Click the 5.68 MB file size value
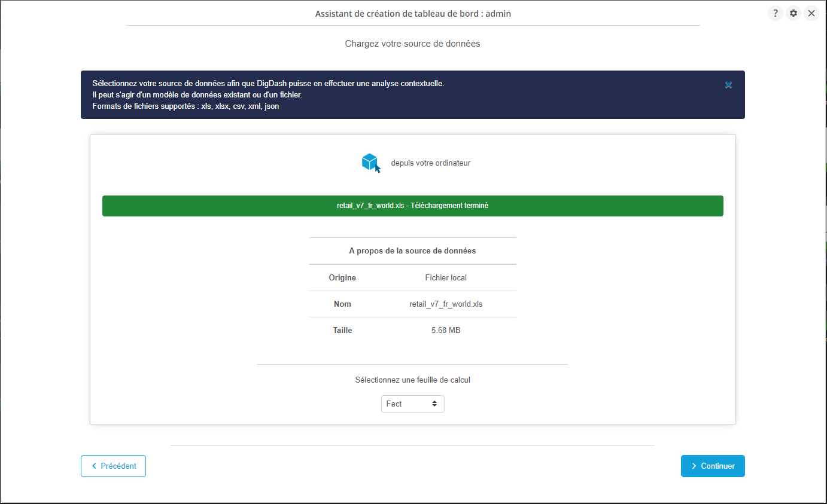The height and width of the screenshot is (504, 827). [446, 331]
